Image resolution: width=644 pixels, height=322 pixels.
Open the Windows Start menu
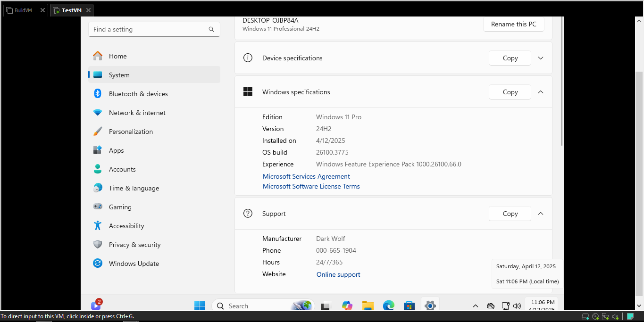pos(200,305)
